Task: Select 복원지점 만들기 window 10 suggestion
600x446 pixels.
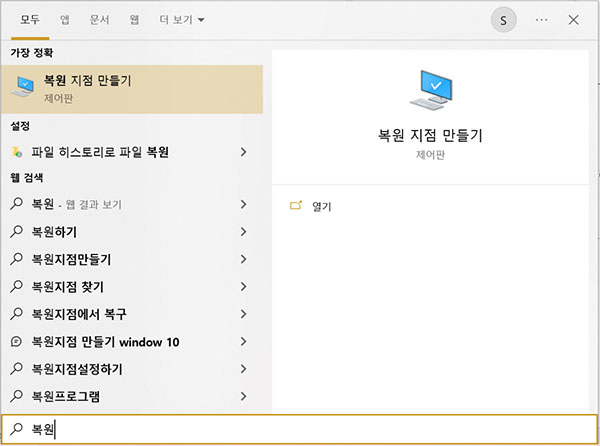Action: [132, 342]
